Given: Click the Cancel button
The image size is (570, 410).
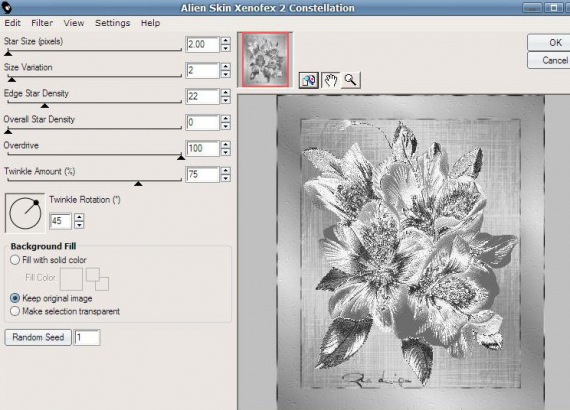Looking at the screenshot, I should [x=549, y=60].
